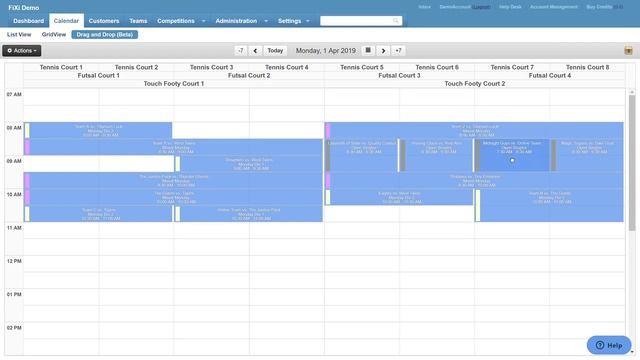
Task: Click Futsal Court 4 header
Action: point(550,76)
